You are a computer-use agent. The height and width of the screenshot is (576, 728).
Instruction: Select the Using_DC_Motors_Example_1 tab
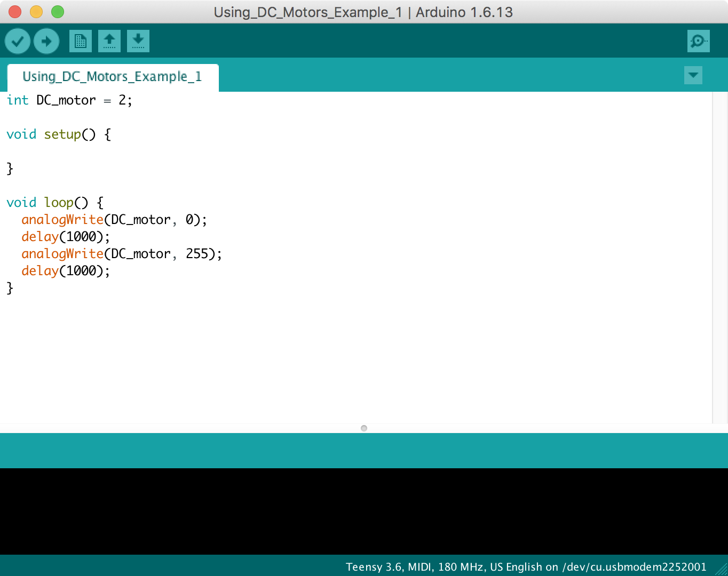112,77
